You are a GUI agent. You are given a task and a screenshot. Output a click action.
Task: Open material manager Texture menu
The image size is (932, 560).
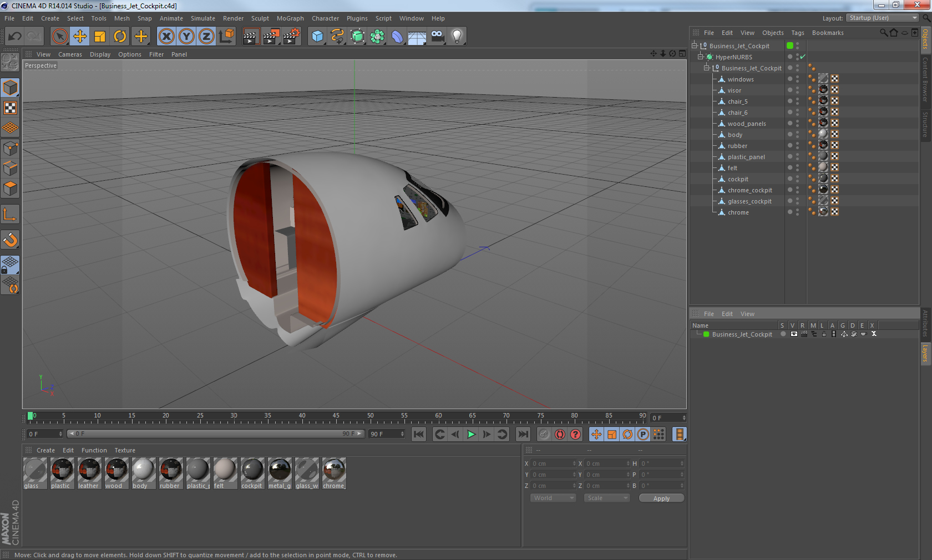point(125,450)
